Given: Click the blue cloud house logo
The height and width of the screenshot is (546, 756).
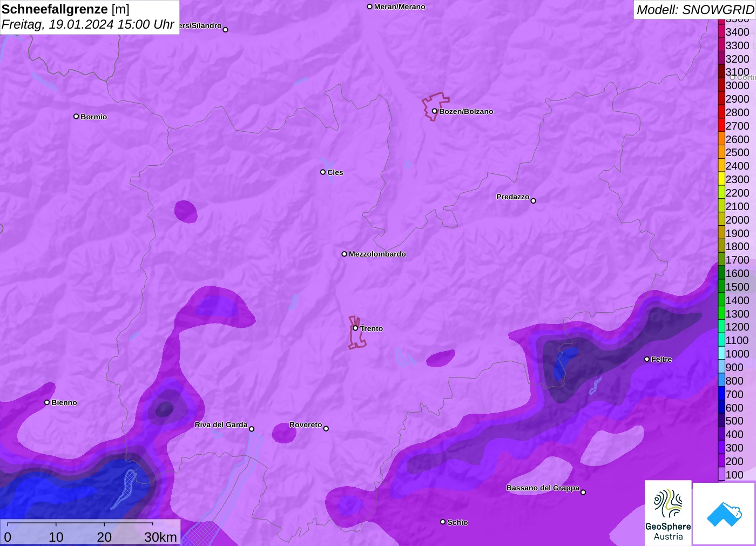Looking at the screenshot, I should pyautogui.click(x=724, y=514).
